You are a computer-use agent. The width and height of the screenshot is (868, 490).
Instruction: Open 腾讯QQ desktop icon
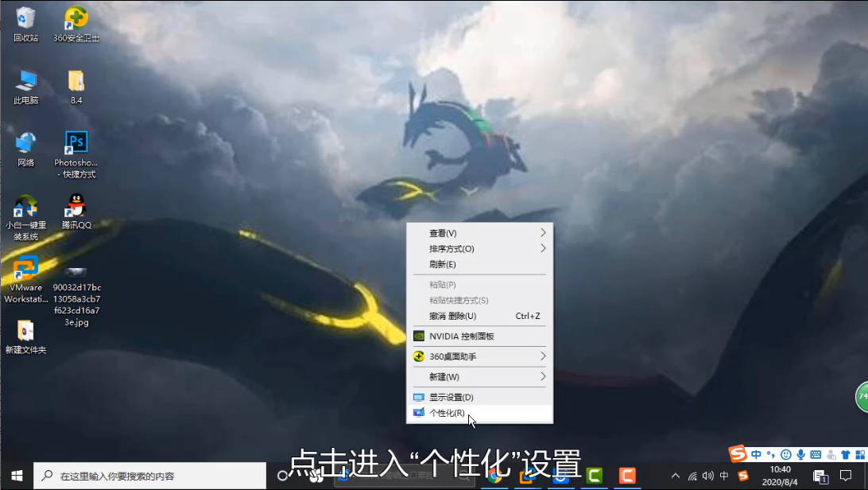76,204
